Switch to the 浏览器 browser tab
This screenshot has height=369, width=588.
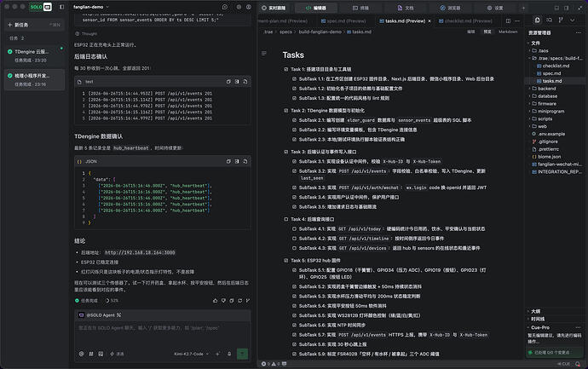[450, 8]
